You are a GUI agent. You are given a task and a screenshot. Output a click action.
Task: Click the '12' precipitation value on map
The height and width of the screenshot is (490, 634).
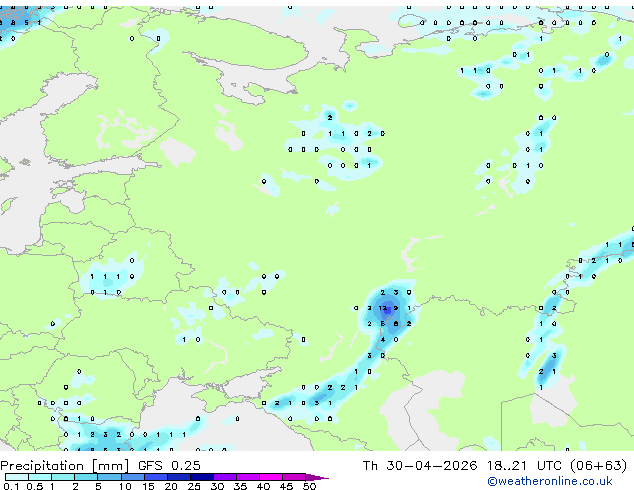[x=383, y=308]
